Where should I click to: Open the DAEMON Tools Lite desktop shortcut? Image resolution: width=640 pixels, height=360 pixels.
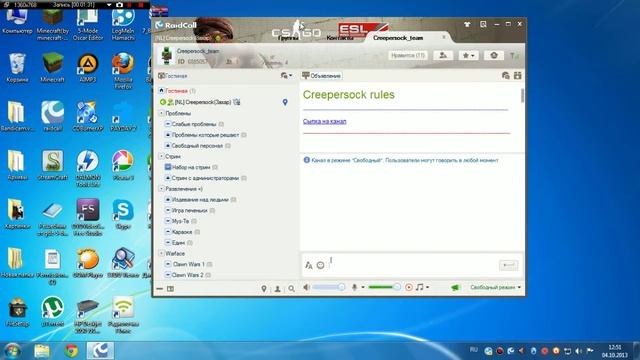[x=88, y=168]
